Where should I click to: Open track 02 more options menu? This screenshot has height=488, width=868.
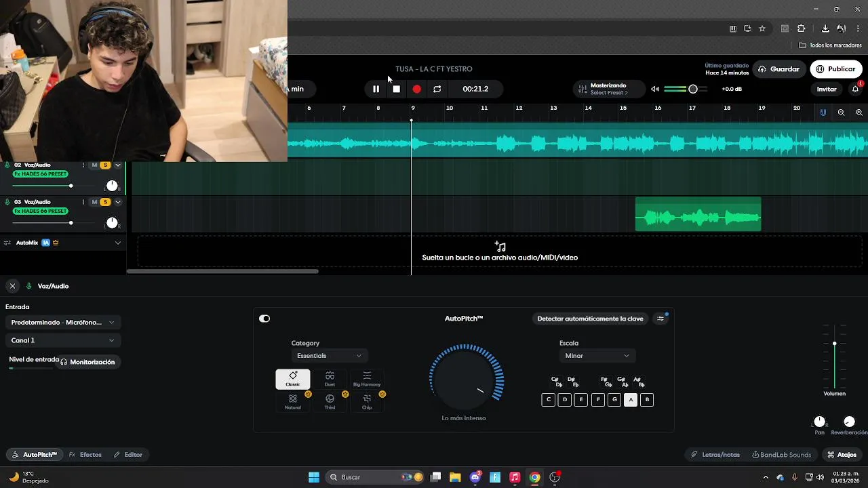[83, 165]
